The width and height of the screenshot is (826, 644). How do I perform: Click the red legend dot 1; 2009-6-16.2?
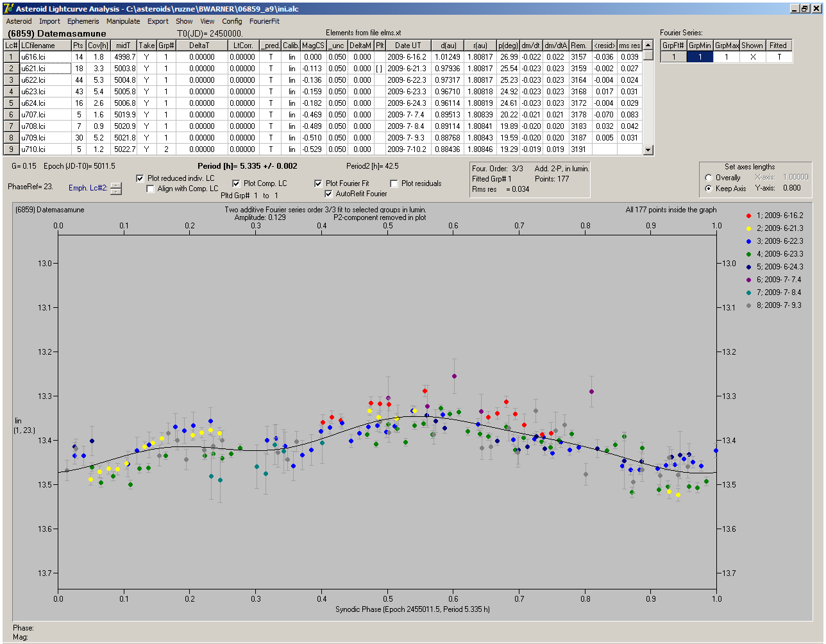(748, 216)
